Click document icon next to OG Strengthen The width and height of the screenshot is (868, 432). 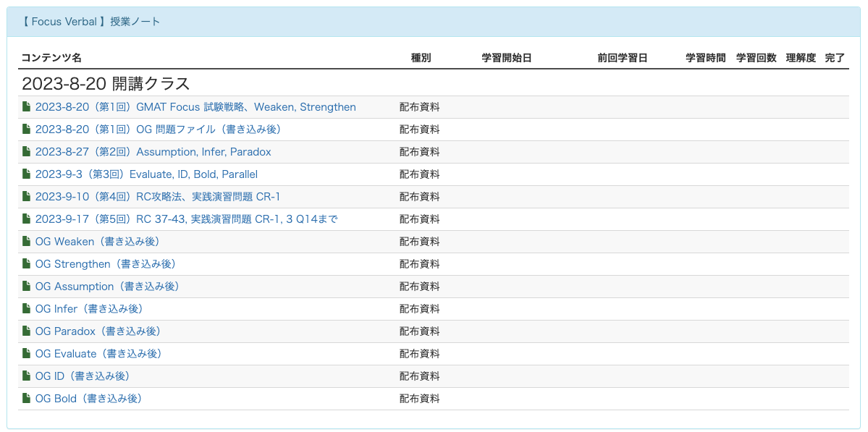coord(27,264)
